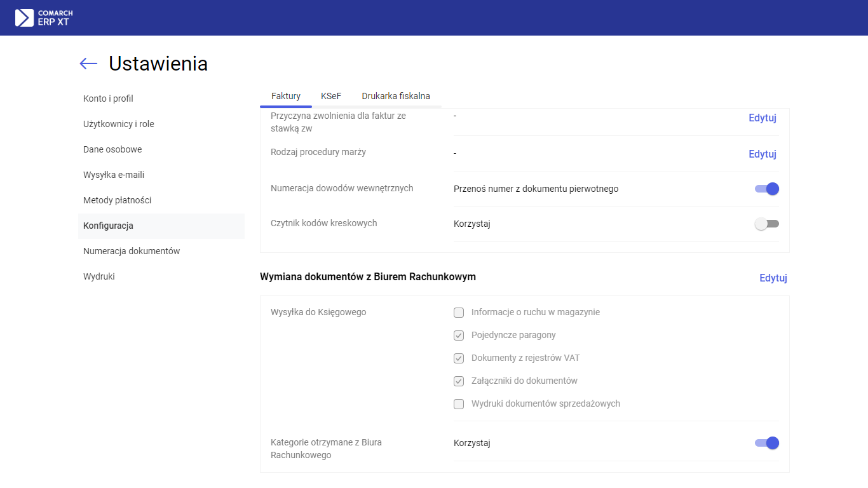Click Edytuj for Rodzaj procedury marży

pyautogui.click(x=763, y=154)
